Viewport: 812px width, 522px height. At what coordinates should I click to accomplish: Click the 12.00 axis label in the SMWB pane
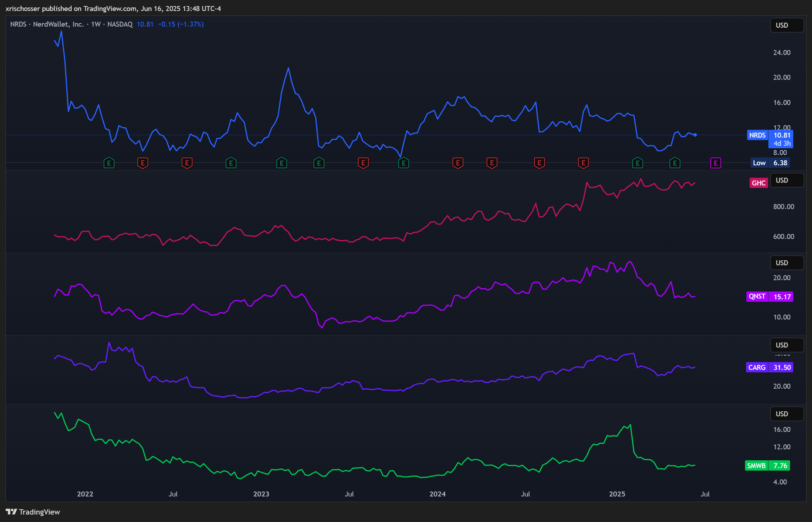tap(782, 447)
